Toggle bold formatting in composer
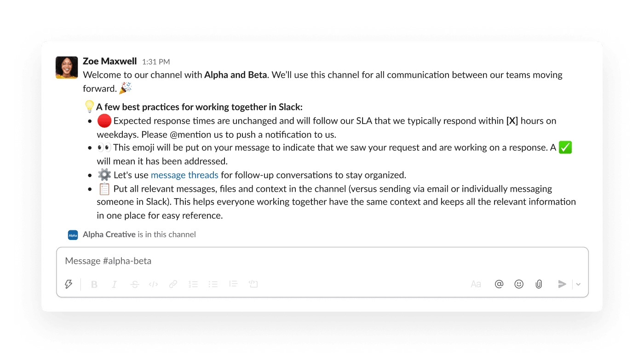The width and height of the screenshot is (644, 353). click(94, 285)
